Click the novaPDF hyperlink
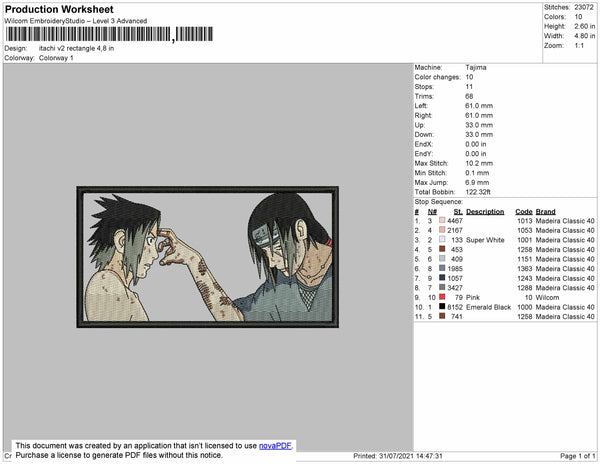 [275, 446]
